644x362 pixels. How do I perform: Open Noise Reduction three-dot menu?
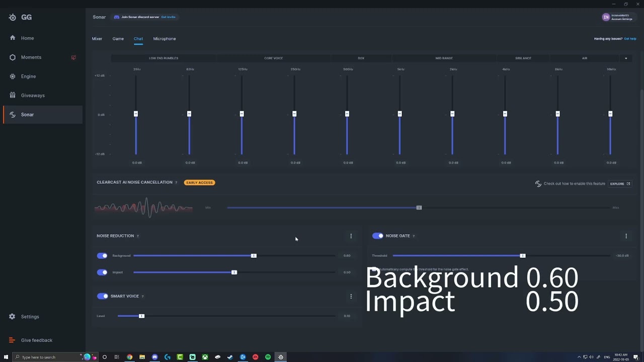click(x=351, y=236)
